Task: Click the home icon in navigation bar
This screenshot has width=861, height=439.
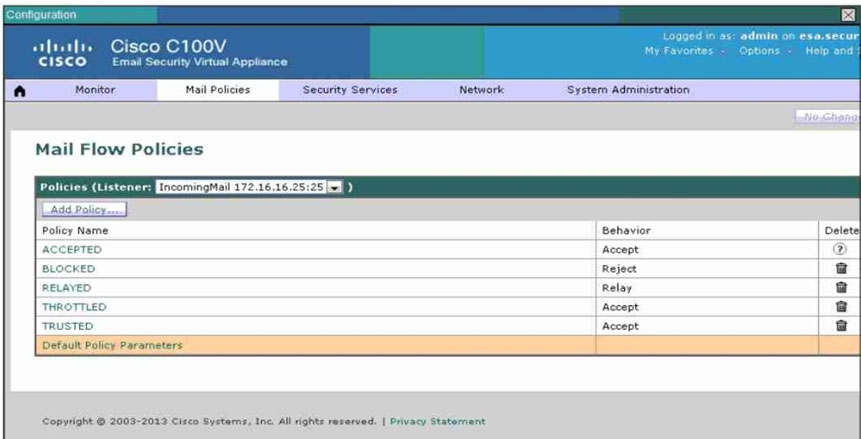Action: pyautogui.click(x=19, y=91)
